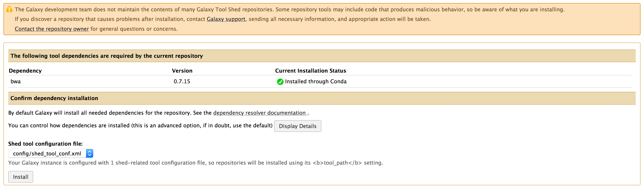This screenshot has height=191, width=644.
Task: Open the Galaxy support link
Action: coord(226,19)
